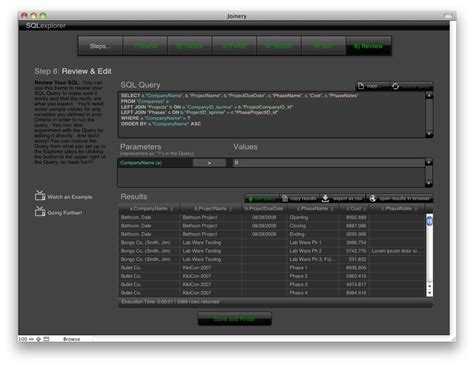
Task: Click export as csv download button
Action: tap(343, 198)
